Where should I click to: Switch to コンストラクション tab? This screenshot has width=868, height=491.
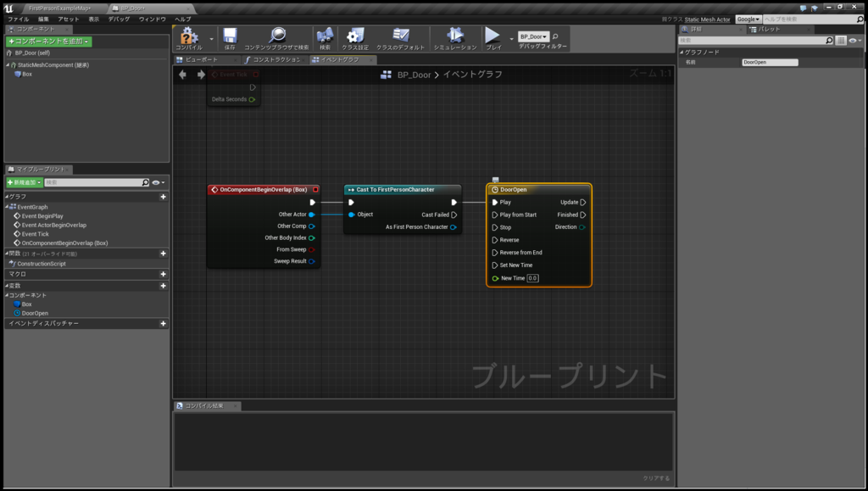coord(275,59)
